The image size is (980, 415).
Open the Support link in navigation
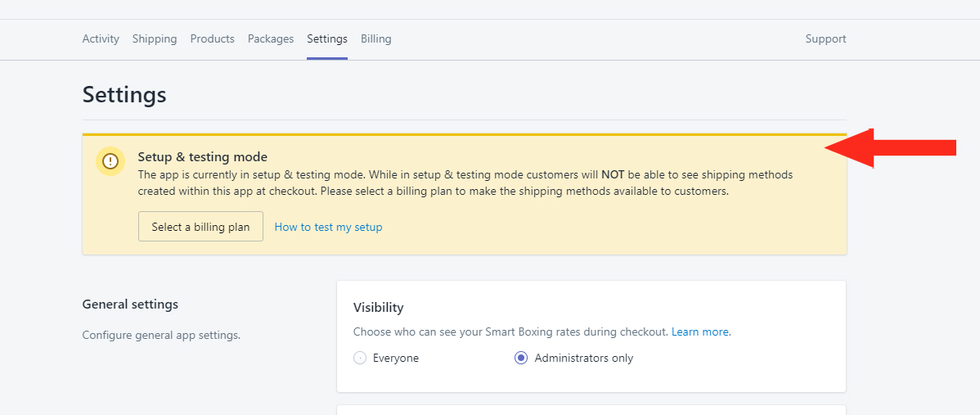coord(825,38)
